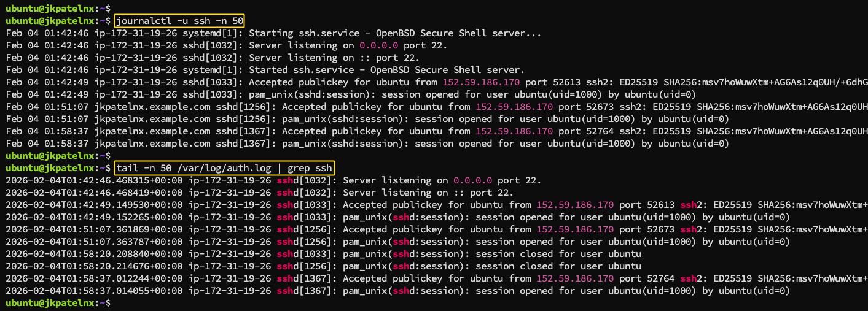The width and height of the screenshot is (868, 311).
Task: Click 'port 52673' in the journalctl output
Action: coord(586,107)
